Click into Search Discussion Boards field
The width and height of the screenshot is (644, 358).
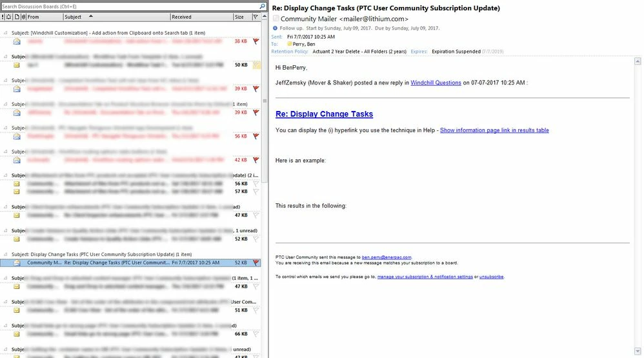130,6
